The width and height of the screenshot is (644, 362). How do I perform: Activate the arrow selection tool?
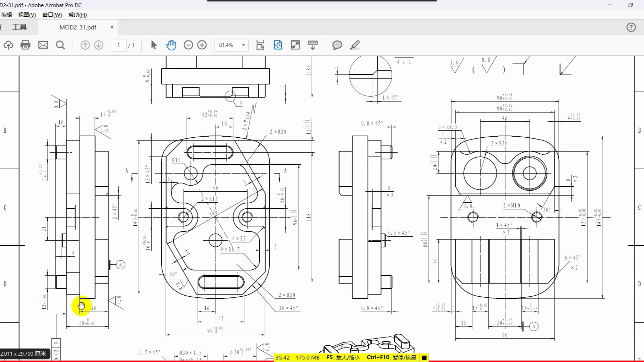point(153,45)
